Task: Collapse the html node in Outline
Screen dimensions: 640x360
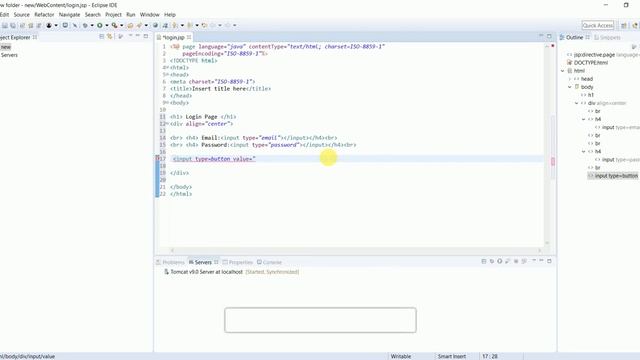Action: (x=563, y=71)
